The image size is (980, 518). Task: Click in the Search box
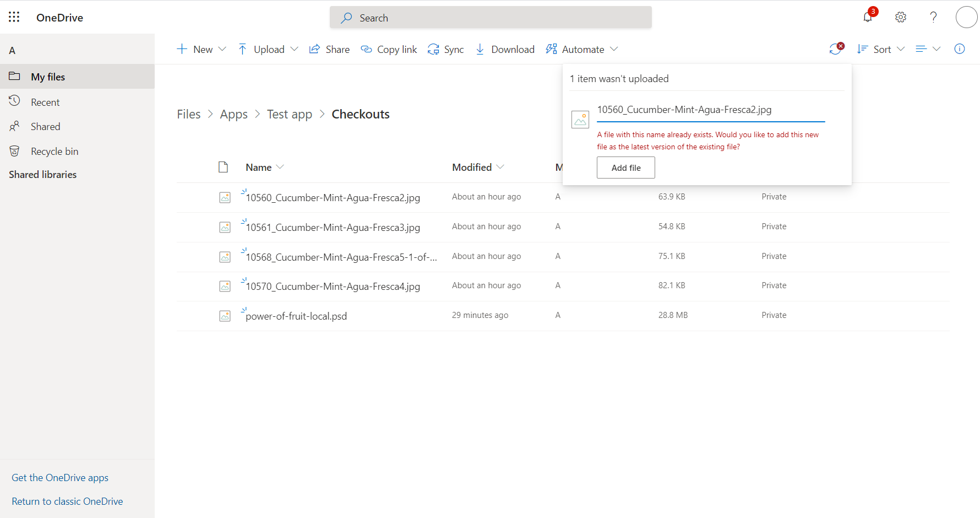[x=491, y=18]
